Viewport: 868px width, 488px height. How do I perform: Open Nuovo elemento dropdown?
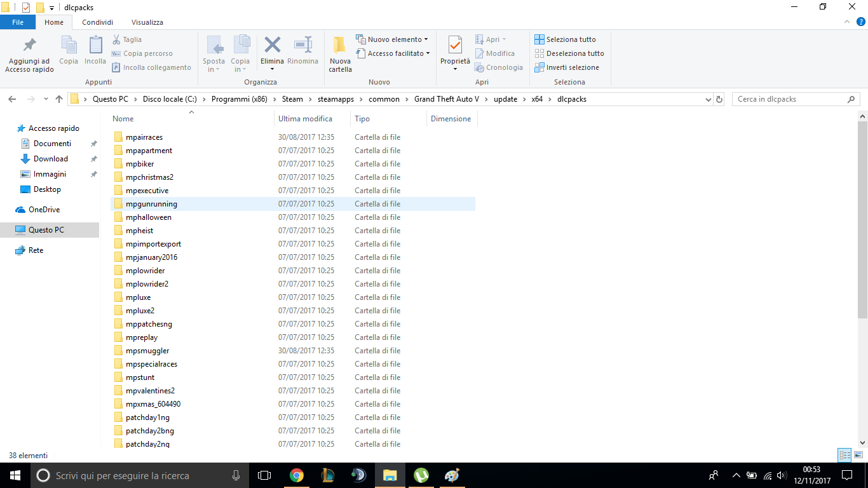click(x=392, y=39)
